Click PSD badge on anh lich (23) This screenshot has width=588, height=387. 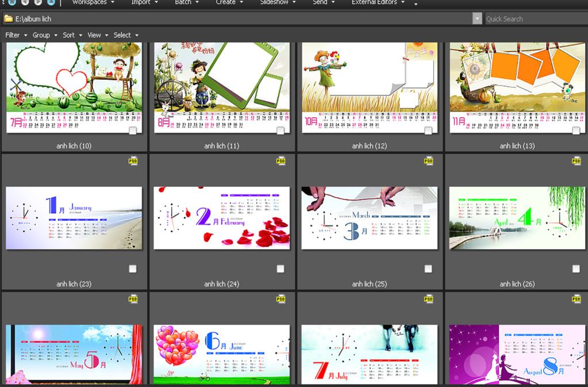click(x=133, y=161)
